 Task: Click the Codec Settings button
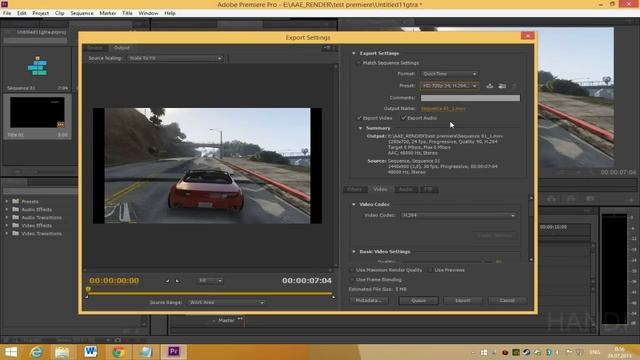click(x=495, y=236)
